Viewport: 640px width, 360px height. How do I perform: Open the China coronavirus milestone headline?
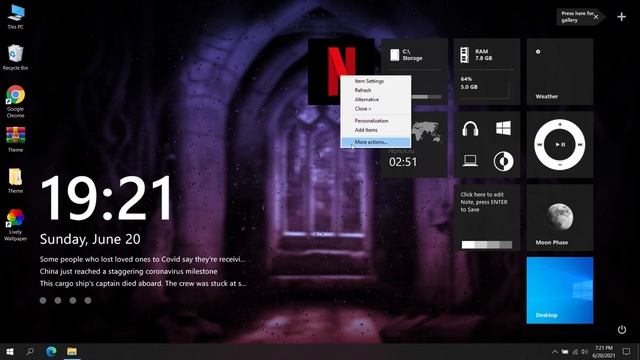coord(129,271)
